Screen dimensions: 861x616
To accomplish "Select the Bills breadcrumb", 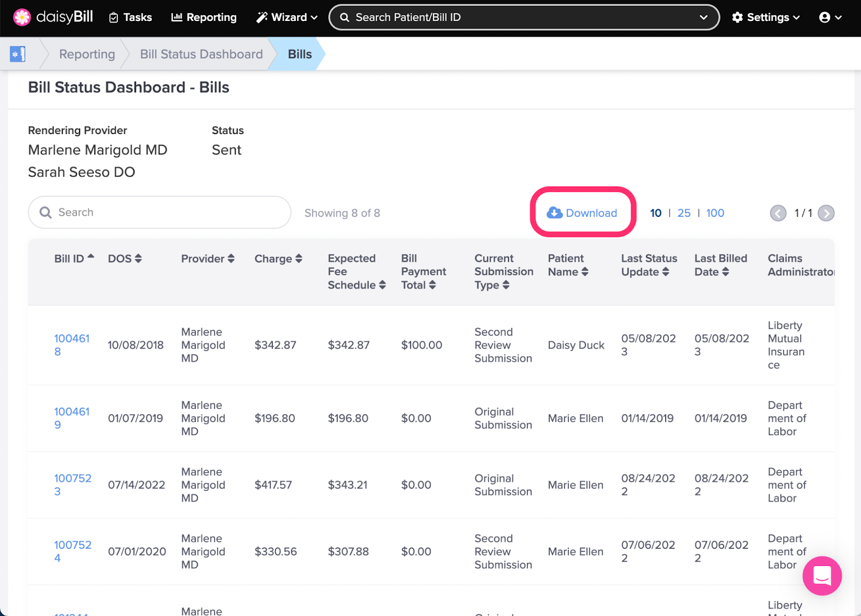I will 300,54.
